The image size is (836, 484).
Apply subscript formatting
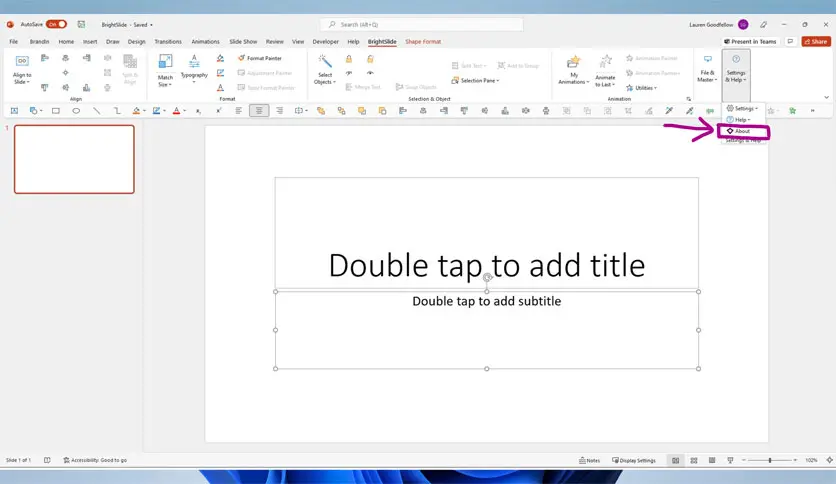(198, 111)
